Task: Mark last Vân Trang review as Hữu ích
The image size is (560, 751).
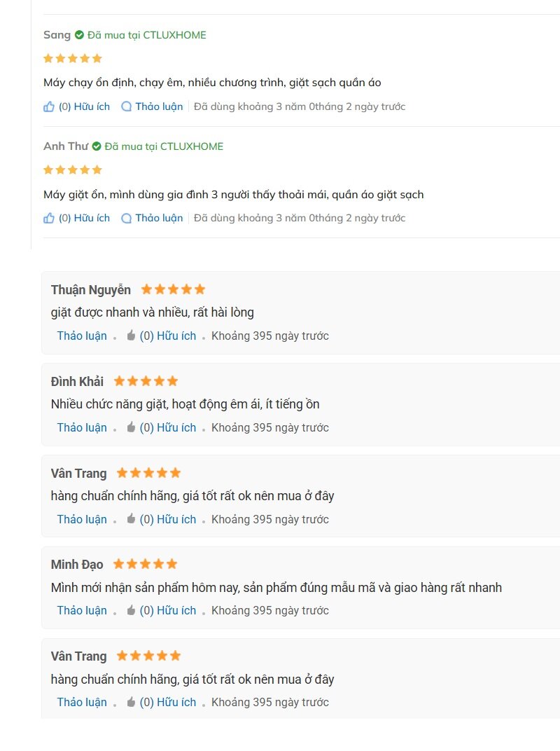Action: click(x=167, y=702)
